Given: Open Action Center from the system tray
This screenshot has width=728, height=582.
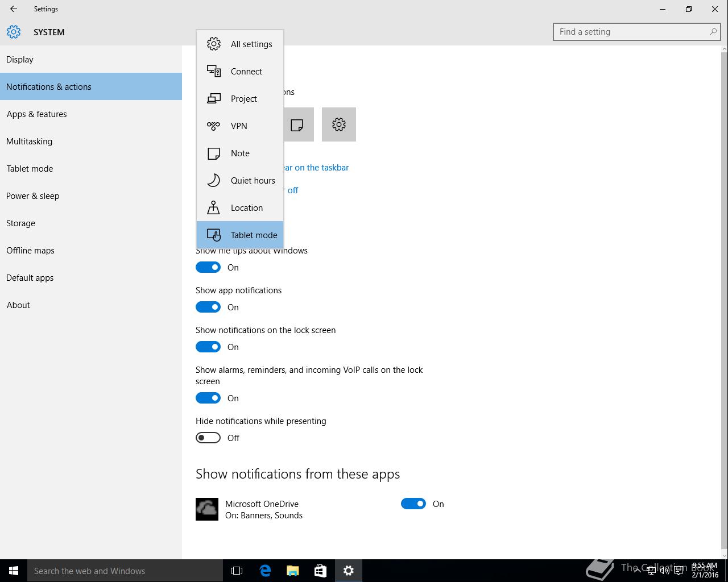Looking at the screenshot, I should pyautogui.click(x=679, y=571).
